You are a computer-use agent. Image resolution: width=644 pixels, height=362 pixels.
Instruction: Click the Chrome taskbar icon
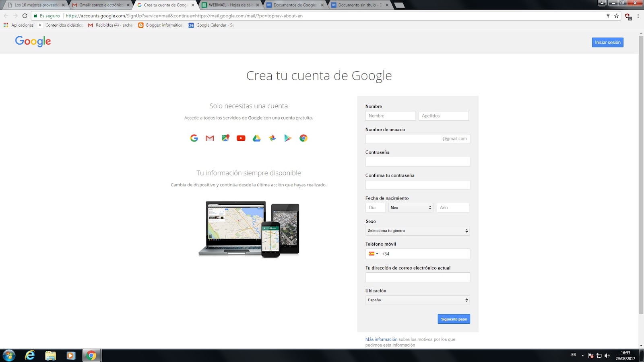tap(92, 356)
